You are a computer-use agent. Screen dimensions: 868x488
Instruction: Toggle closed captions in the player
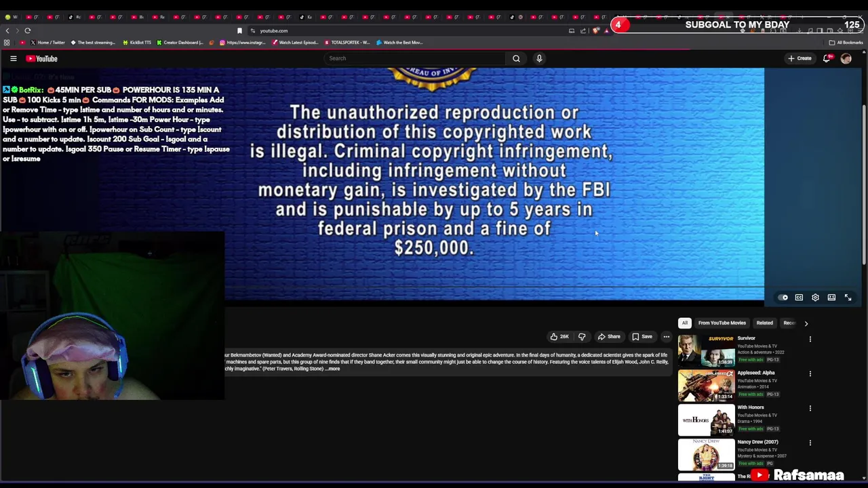coord(799,298)
